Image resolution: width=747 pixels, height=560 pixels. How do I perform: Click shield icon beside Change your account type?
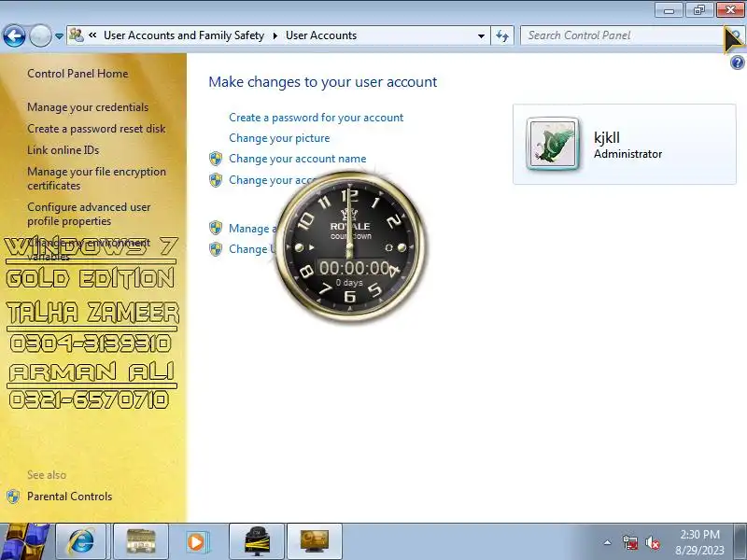coord(216,180)
